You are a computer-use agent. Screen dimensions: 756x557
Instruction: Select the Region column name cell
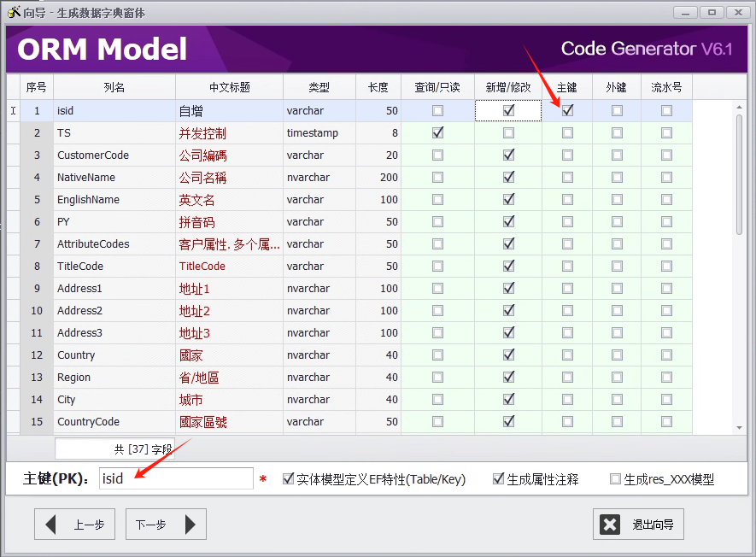tap(114, 377)
